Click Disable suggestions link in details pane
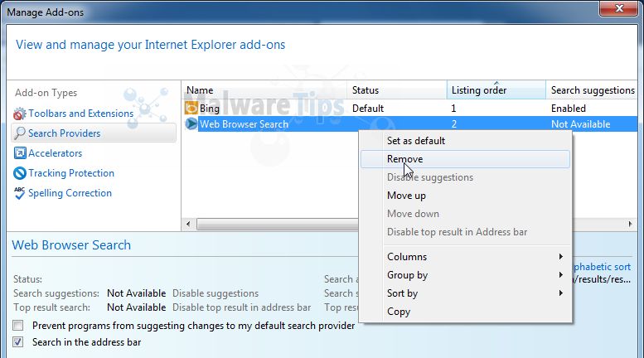Screen dimensions: 644x358 [x=215, y=293]
